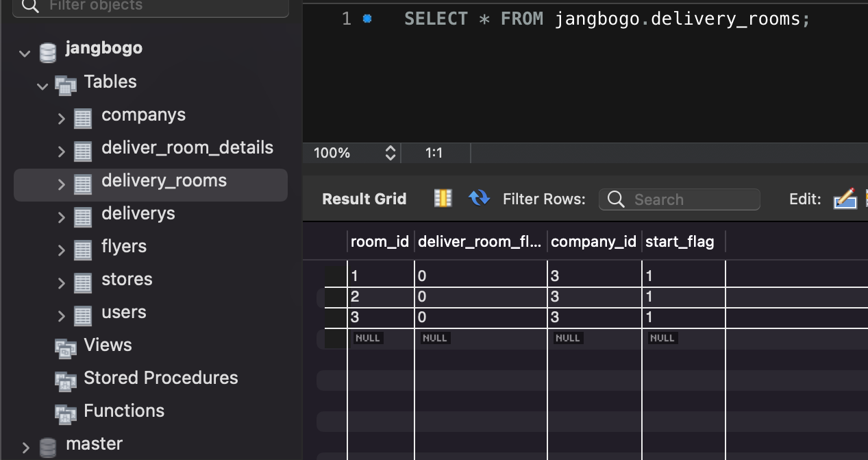Click the Views folder icon
This screenshot has width=868, height=460.
[x=66, y=348]
